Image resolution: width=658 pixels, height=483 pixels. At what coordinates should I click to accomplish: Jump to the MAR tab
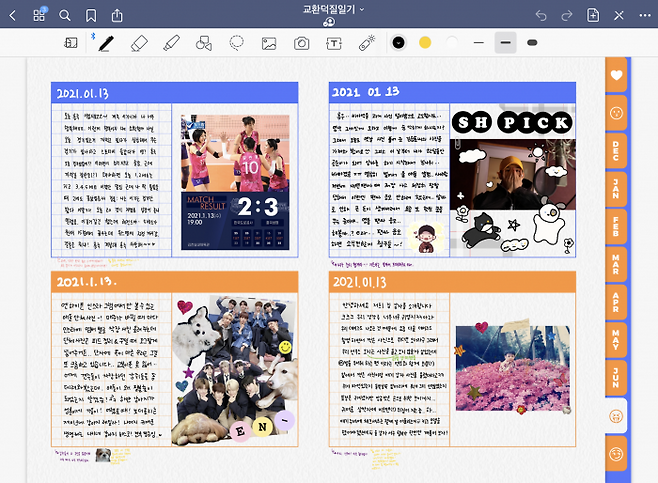tap(616, 263)
